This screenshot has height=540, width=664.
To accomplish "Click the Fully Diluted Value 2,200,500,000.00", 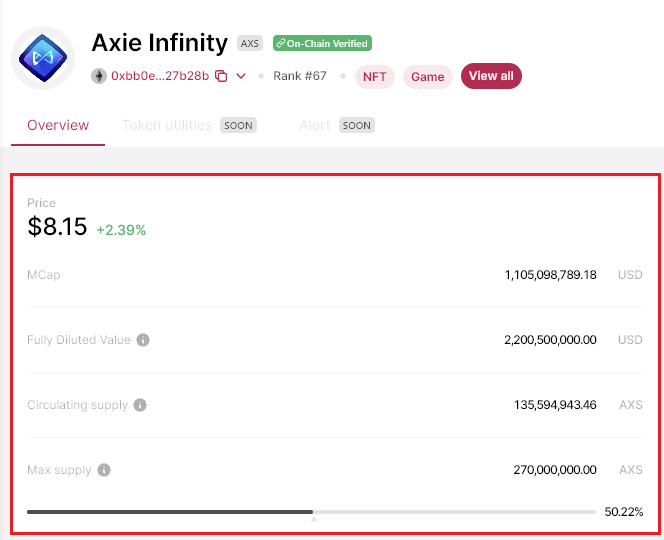I will (550, 340).
